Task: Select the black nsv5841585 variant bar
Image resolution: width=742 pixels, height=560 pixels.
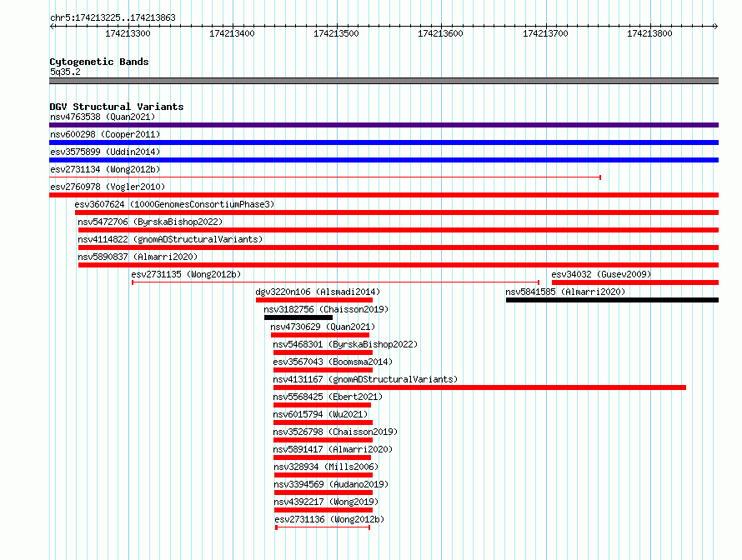Action: click(x=612, y=300)
